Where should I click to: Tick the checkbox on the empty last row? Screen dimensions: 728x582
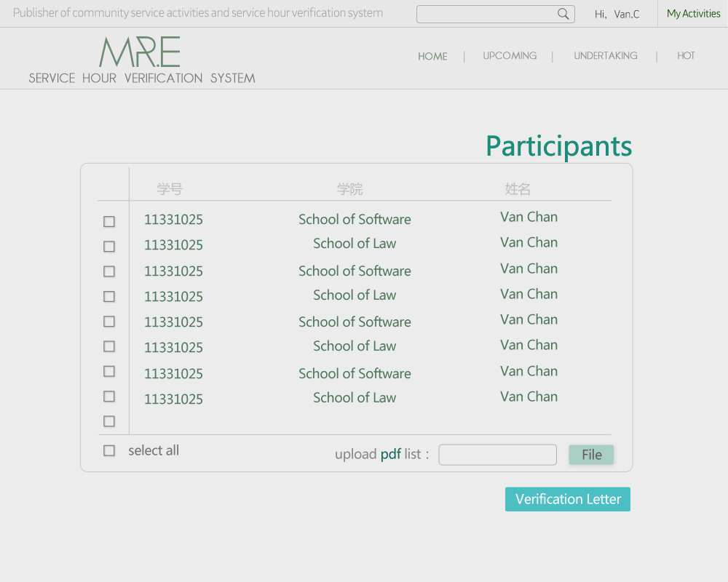[x=109, y=421]
